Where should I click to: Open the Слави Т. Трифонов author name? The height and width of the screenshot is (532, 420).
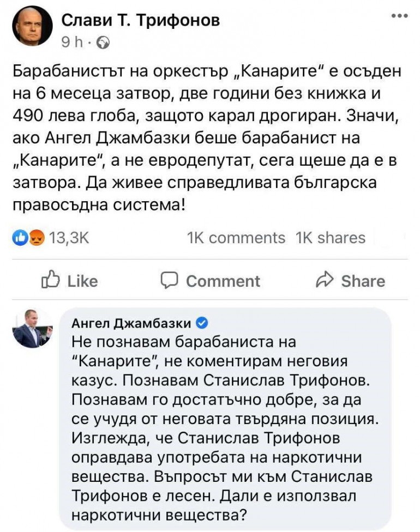point(140,21)
